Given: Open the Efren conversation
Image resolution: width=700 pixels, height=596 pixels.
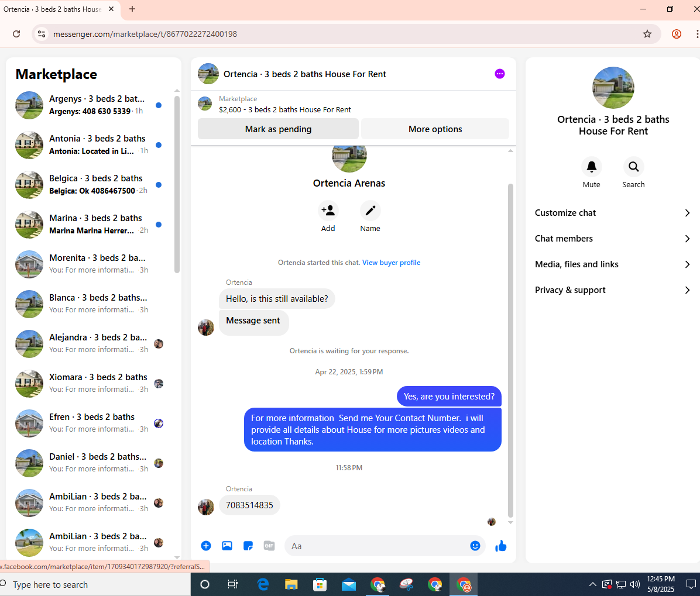Looking at the screenshot, I should [x=90, y=423].
